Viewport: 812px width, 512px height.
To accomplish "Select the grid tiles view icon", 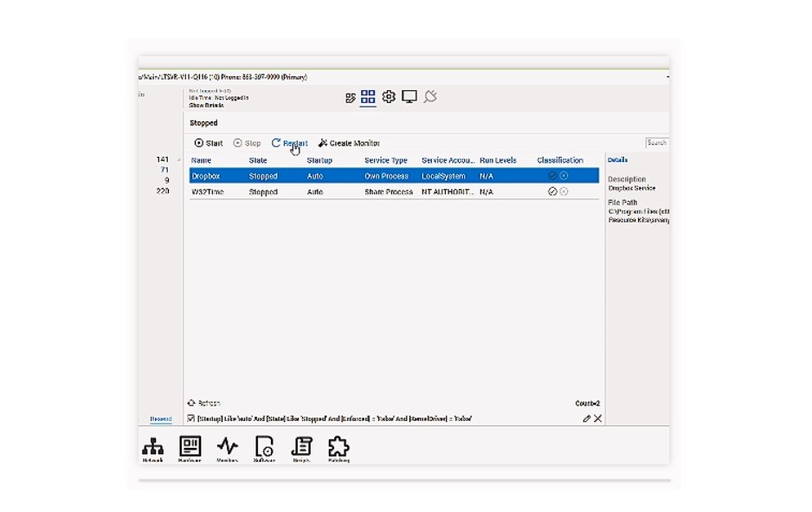I will 368,97.
